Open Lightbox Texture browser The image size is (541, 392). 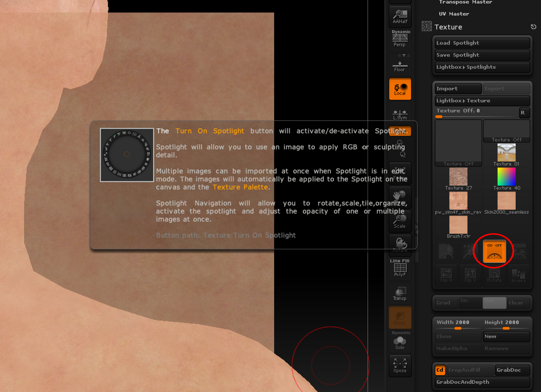(482, 101)
